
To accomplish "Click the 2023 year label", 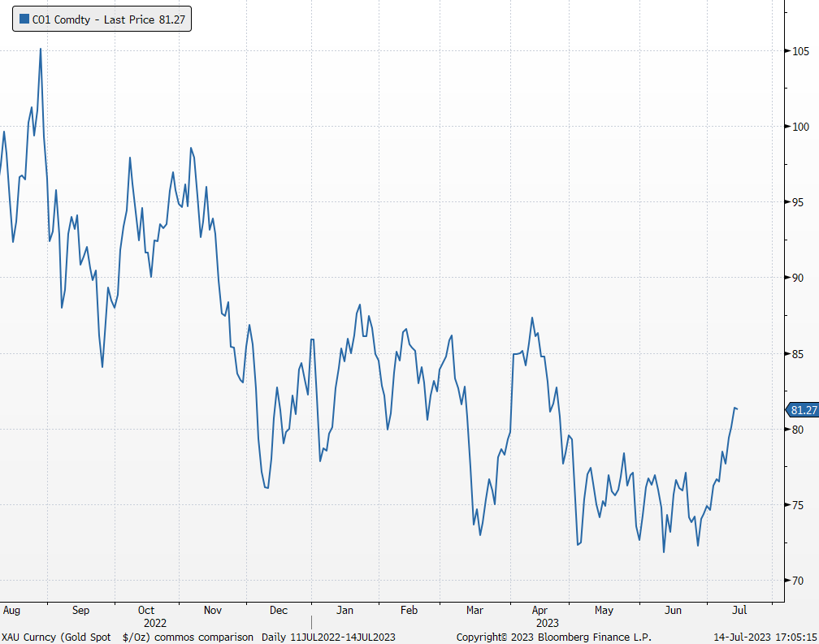I will click(548, 623).
